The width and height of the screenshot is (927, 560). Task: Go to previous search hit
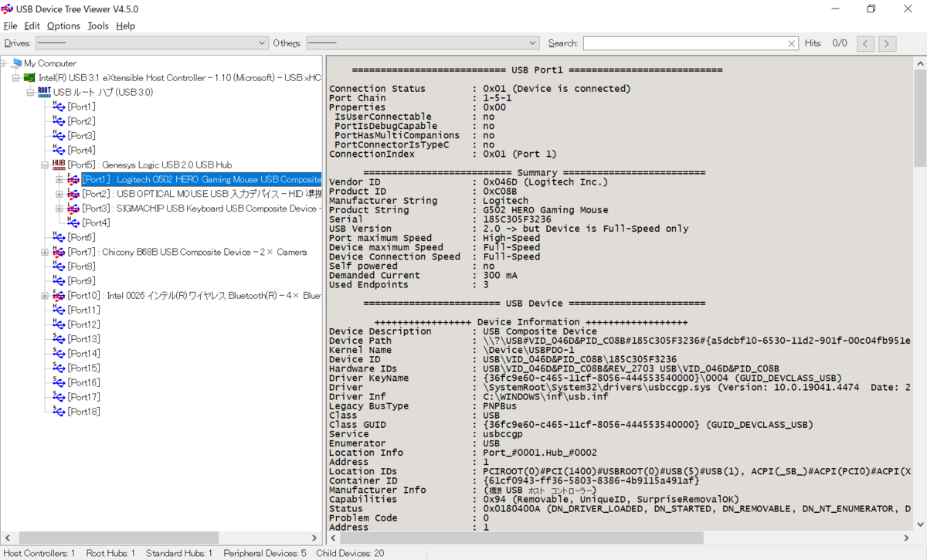point(866,43)
